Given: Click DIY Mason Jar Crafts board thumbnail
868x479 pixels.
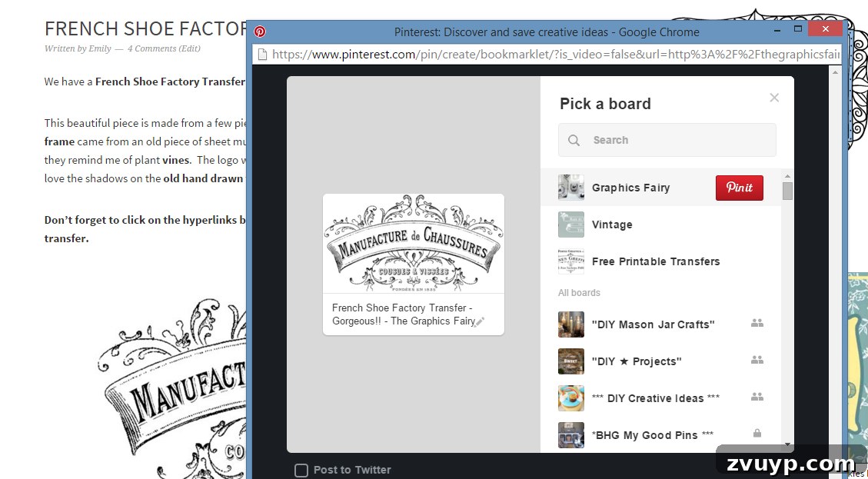Looking at the screenshot, I should pyautogui.click(x=570, y=324).
